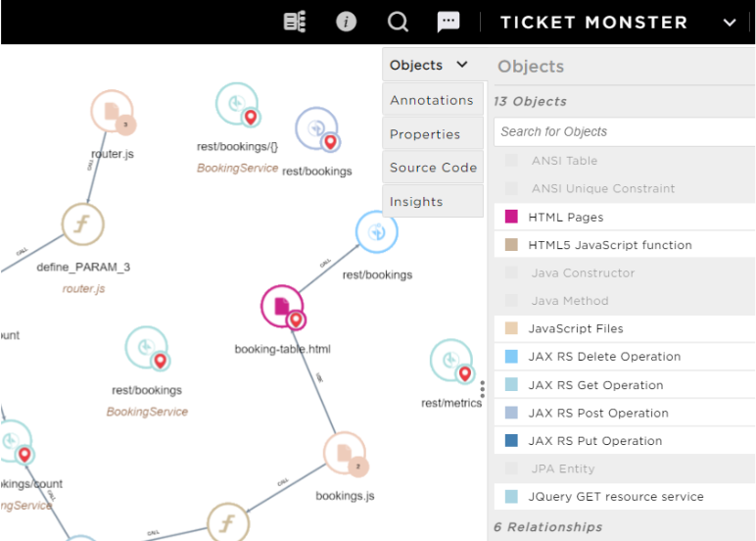The height and width of the screenshot is (541, 756).
Task: Click the italic router.js label under define_PARAM_3
Action: tap(83, 288)
